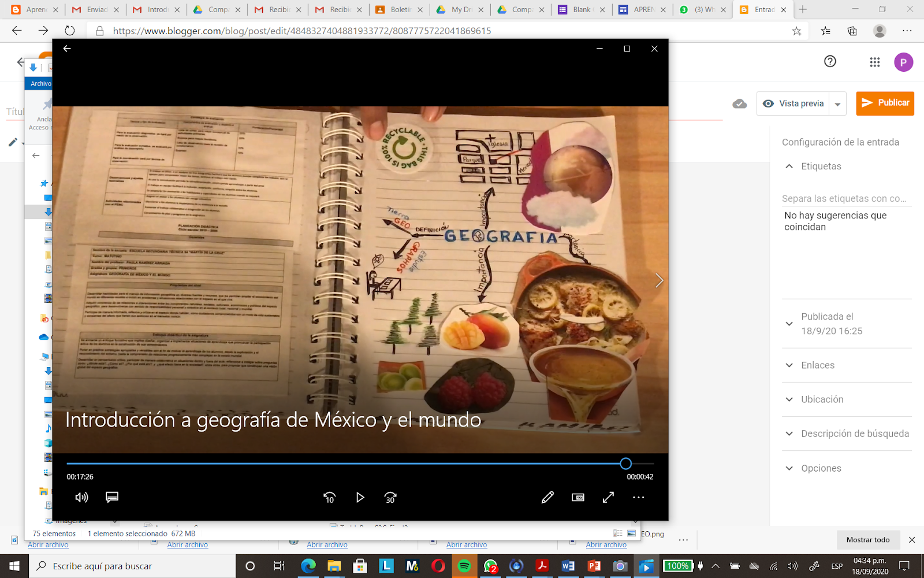The width and height of the screenshot is (924, 578).
Task: Publish the post with Publicar
Action: point(885,103)
